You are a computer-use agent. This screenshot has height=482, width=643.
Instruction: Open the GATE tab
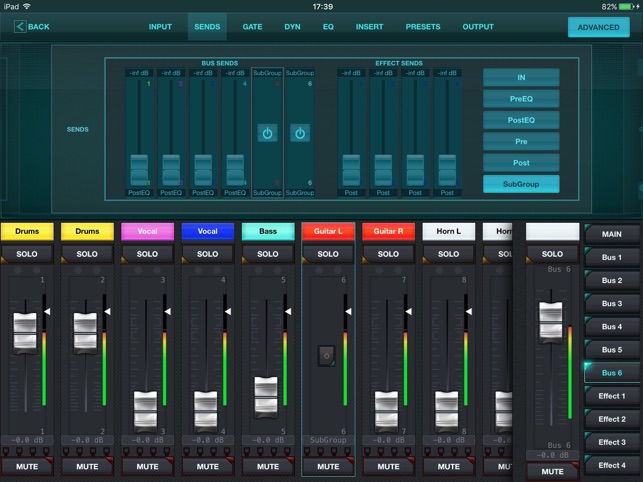(253, 27)
